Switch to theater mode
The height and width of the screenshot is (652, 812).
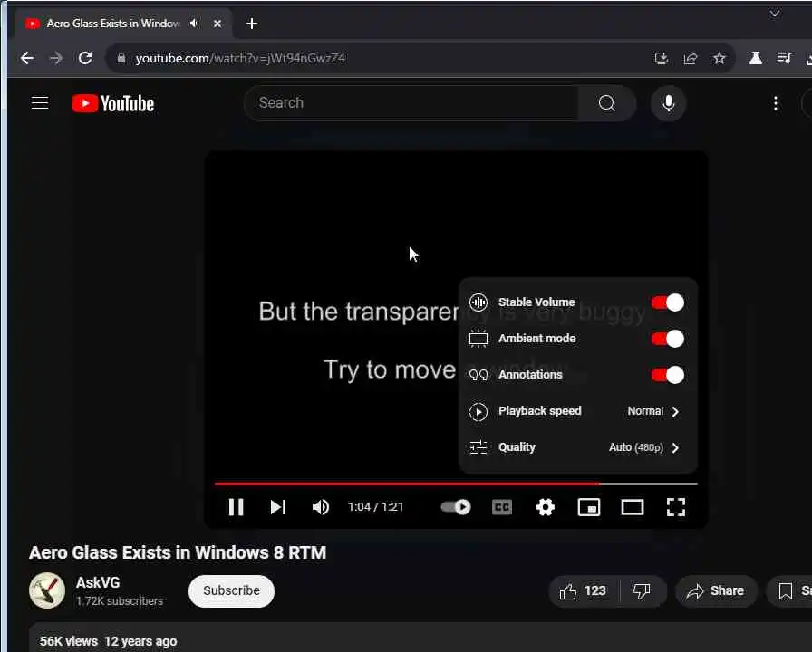tap(633, 507)
